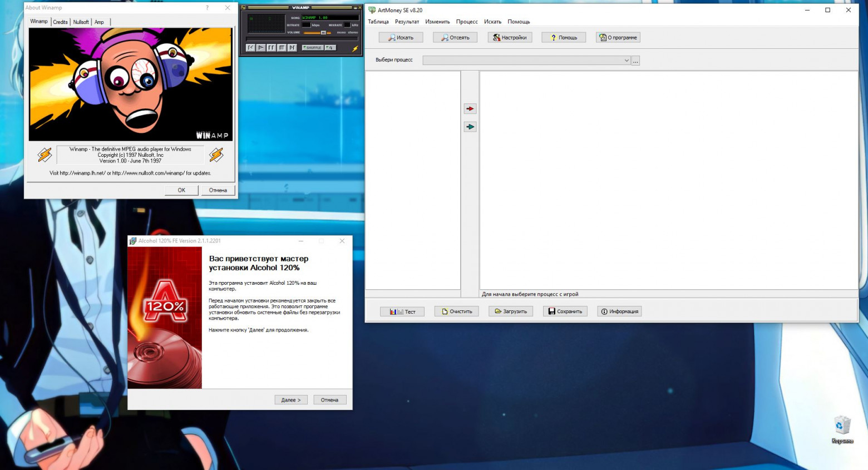Click Сохранить save button with floppy icon
The width and height of the screenshot is (868, 470).
click(x=565, y=311)
